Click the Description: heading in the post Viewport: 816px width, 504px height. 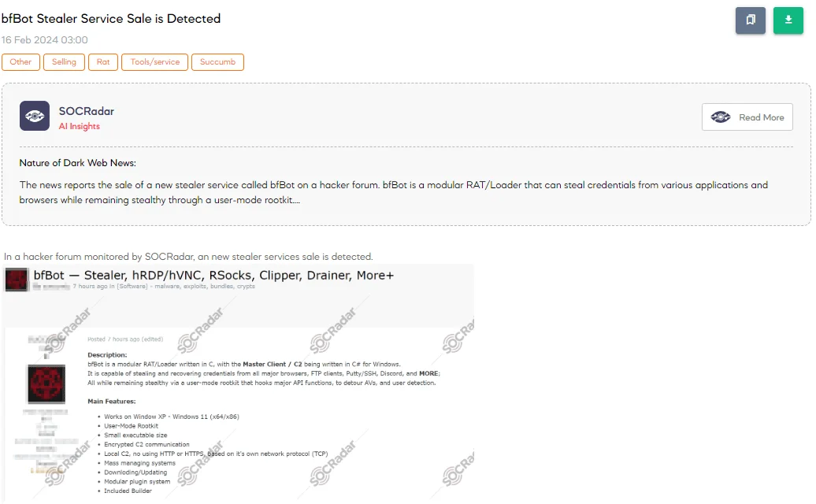pyautogui.click(x=107, y=354)
